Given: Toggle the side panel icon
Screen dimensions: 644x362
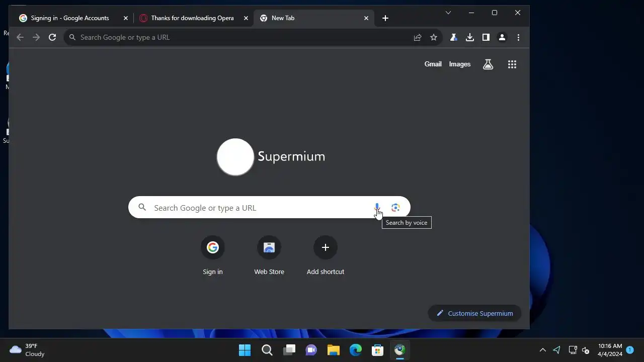Looking at the screenshot, I should pos(486,37).
